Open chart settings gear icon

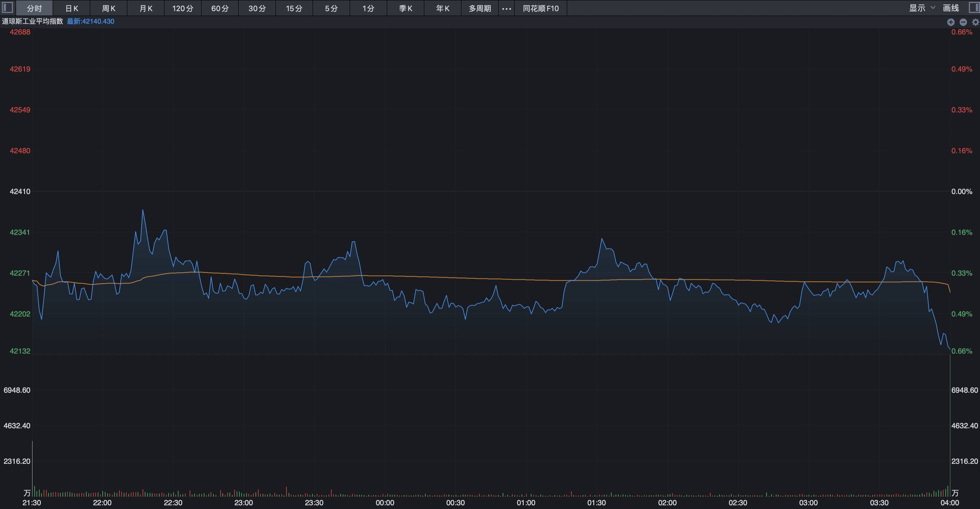[975, 22]
